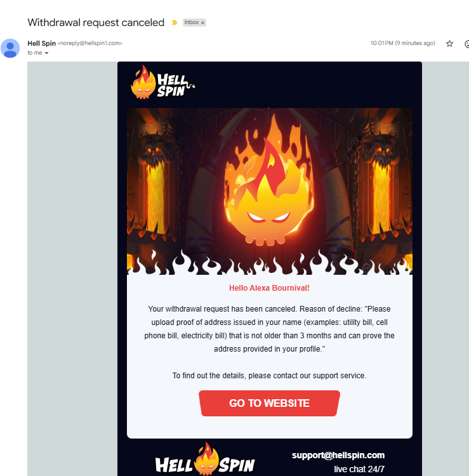The height and width of the screenshot is (476, 469).
Task: Click the GO TO WEBSITE button
Action: pos(269,403)
